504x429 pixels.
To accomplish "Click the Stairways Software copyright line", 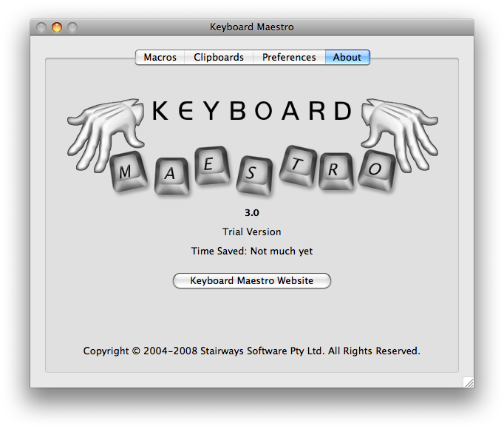I will coord(252,351).
